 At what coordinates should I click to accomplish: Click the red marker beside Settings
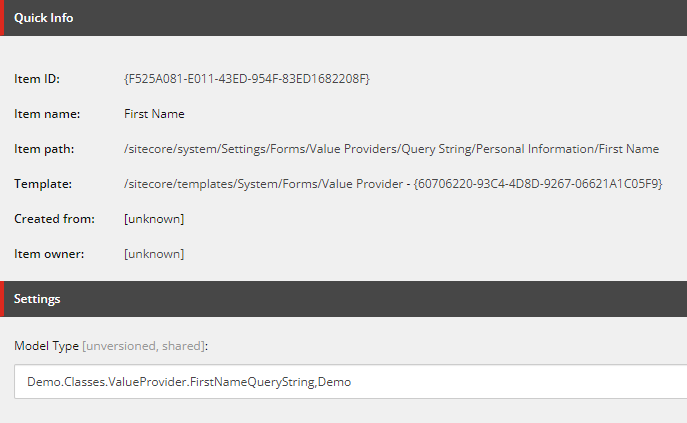[2, 299]
